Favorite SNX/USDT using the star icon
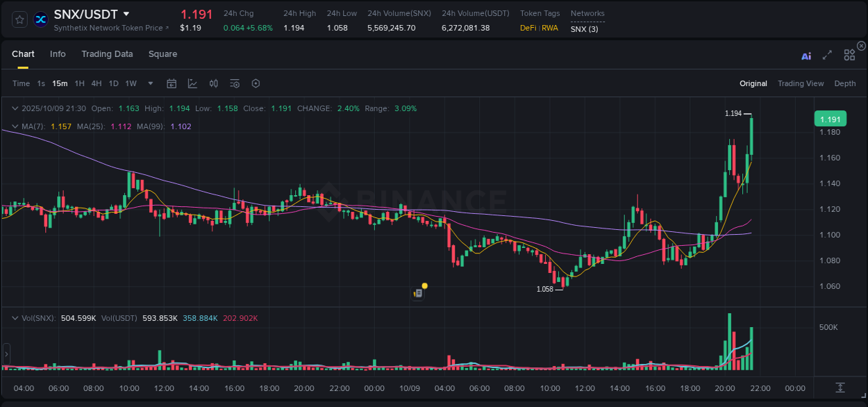 click(x=19, y=19)
